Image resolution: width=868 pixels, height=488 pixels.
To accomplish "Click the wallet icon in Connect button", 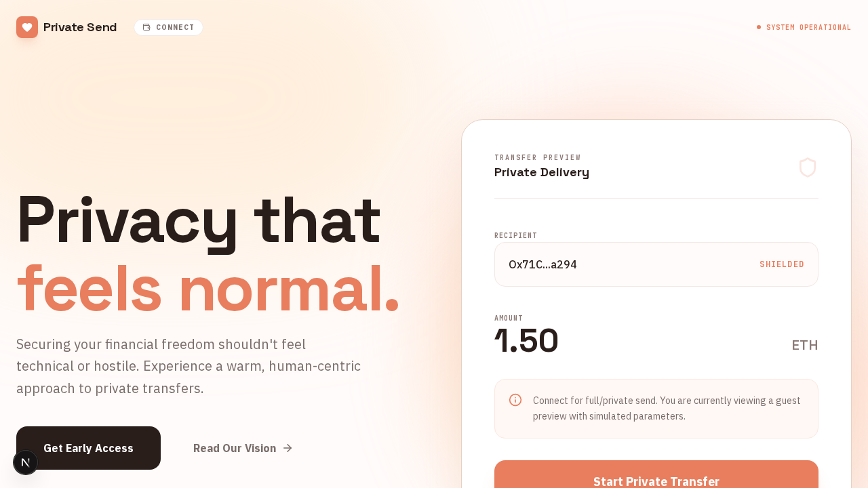I will point(146,27).
